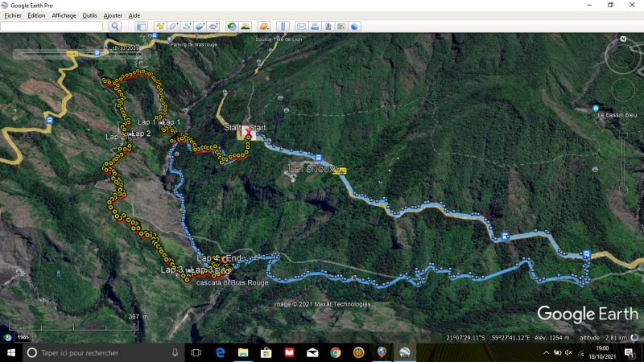Viewport: 644px width, 362px height.
Task: Select the Add Polygon tool
Action: 174,27
